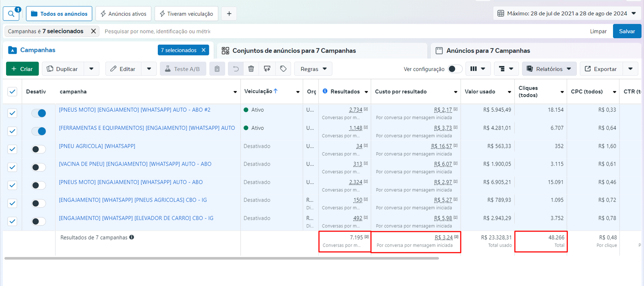
Task: Click the undo arrow icon
Action: coord(236,69)
